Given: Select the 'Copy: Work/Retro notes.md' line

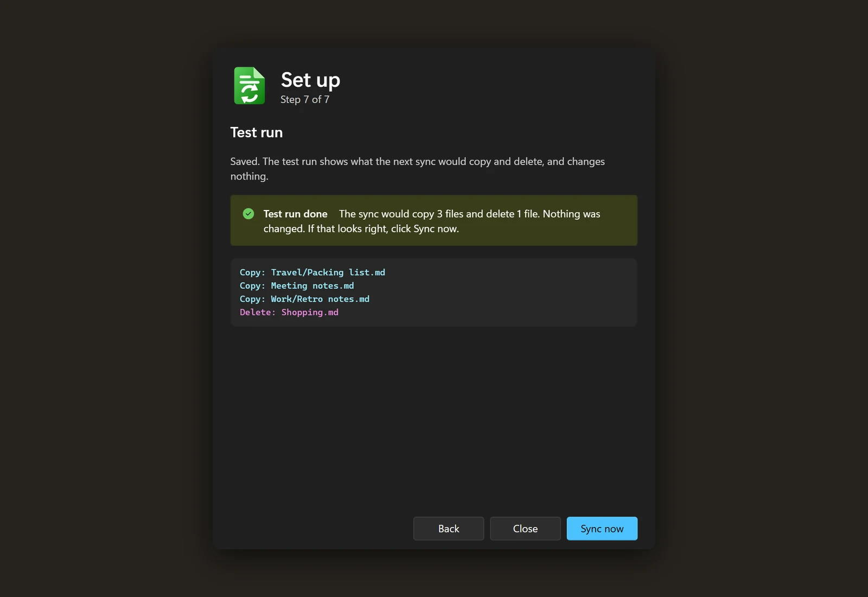Looking at the screenshot, I should pyautogui.click(x=304, y=299).
